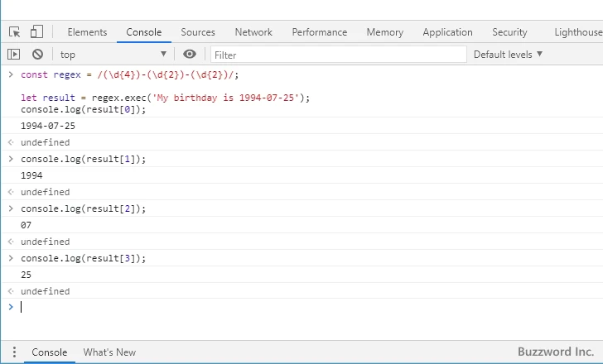Select the What's New drawer tab

pos(109,352)
